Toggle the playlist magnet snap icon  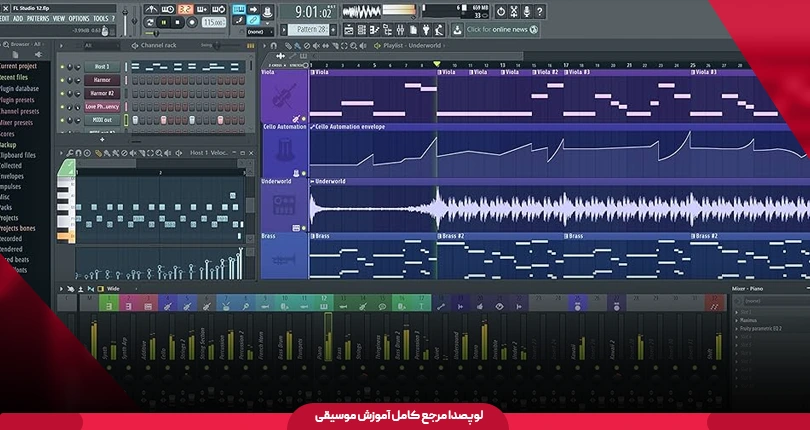point(274,45)
